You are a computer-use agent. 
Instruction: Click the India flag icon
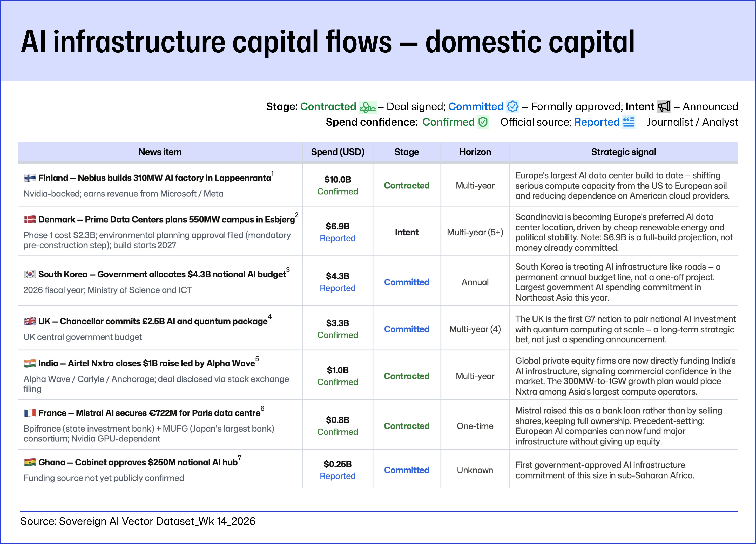(30, 363)
